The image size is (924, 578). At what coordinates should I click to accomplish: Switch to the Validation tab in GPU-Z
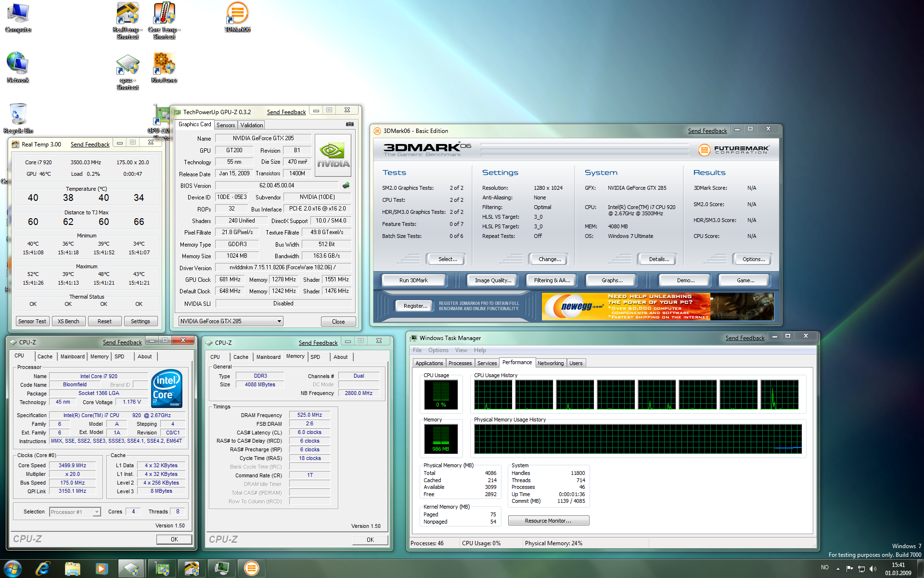[252, 125]
